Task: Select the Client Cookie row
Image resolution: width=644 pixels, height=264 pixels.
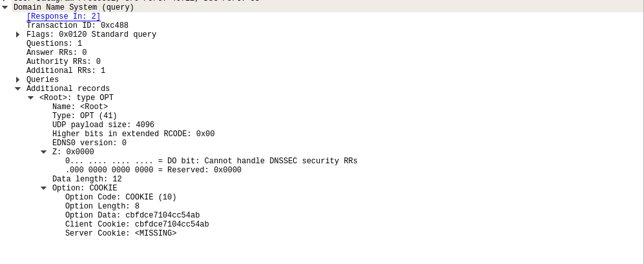Action: coord(137,224)
